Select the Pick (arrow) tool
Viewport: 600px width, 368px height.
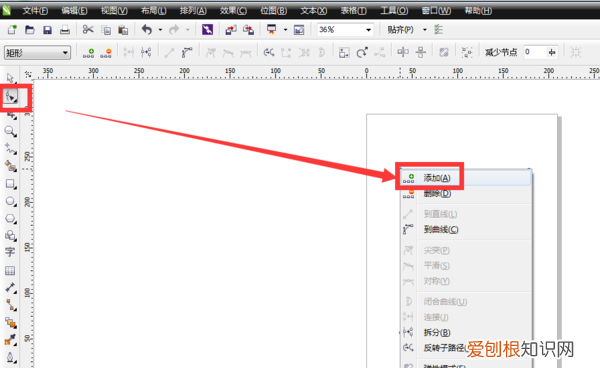point(10,78)
